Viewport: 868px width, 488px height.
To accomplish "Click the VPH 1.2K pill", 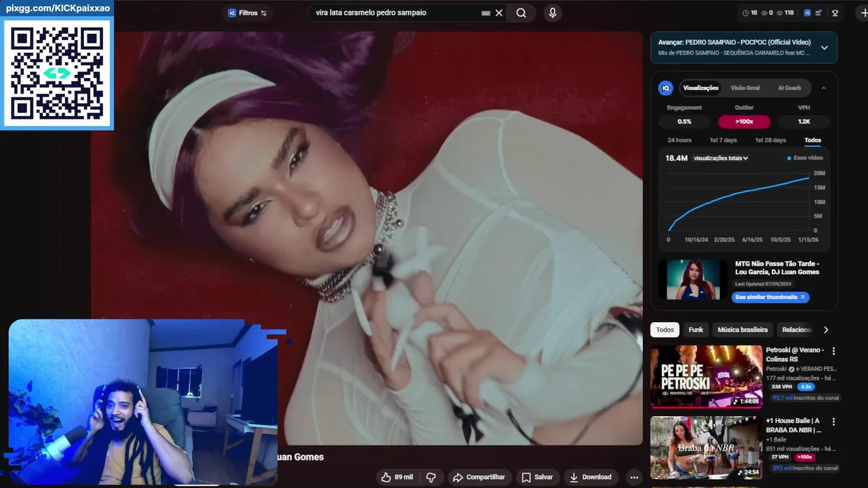I will (x=804, y=122).
